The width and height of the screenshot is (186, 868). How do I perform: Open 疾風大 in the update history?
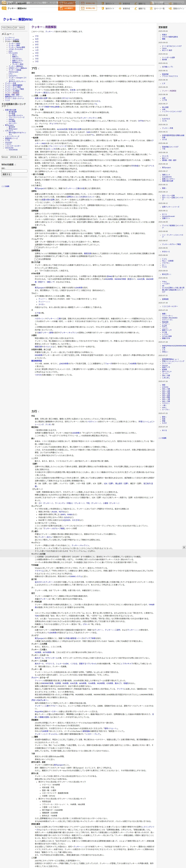pyautogui.click(x=164, y=35)
